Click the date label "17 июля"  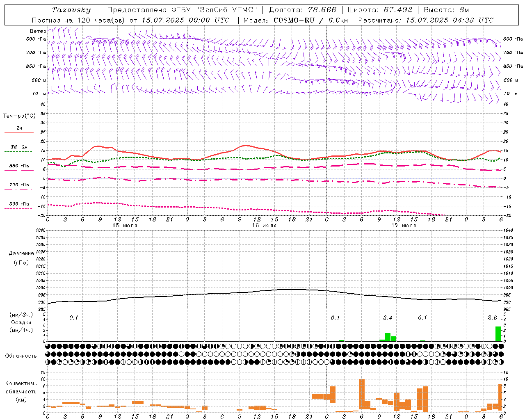click(x=404, y=226)
